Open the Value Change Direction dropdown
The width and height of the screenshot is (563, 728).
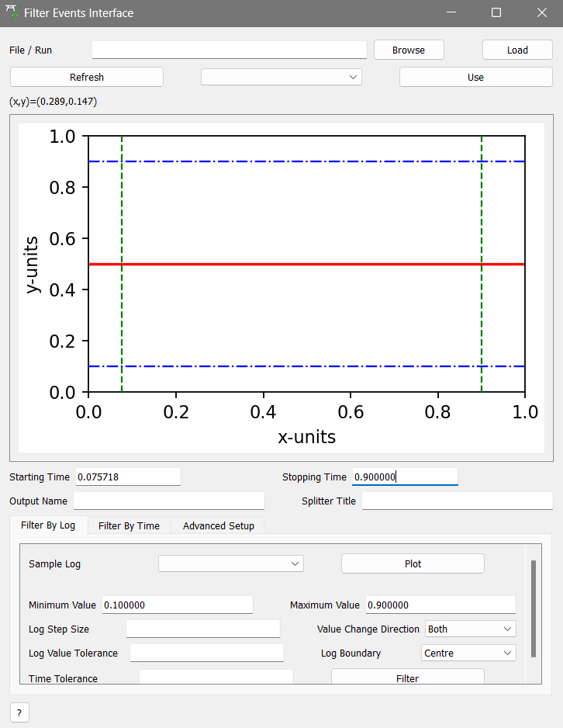pos(470,629)
